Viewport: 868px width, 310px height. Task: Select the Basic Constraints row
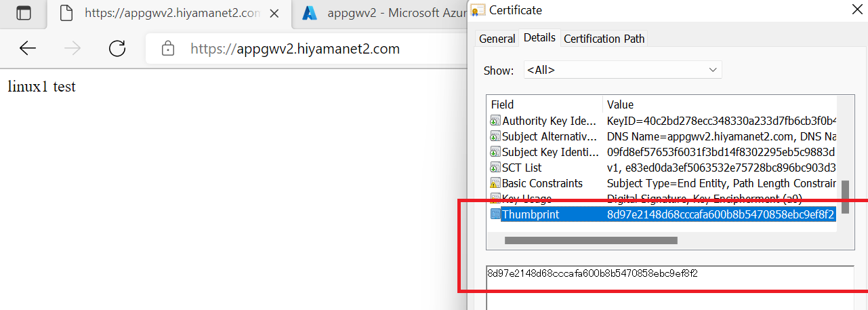[663, 183]
